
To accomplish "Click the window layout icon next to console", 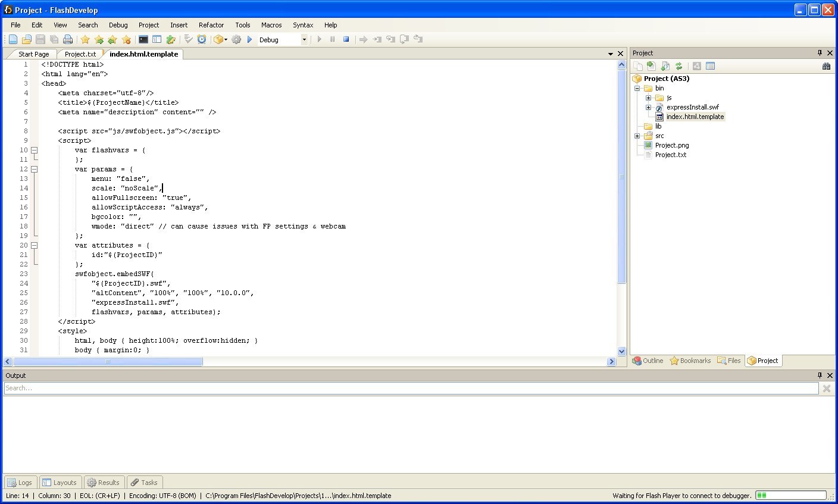I will 157,39.
